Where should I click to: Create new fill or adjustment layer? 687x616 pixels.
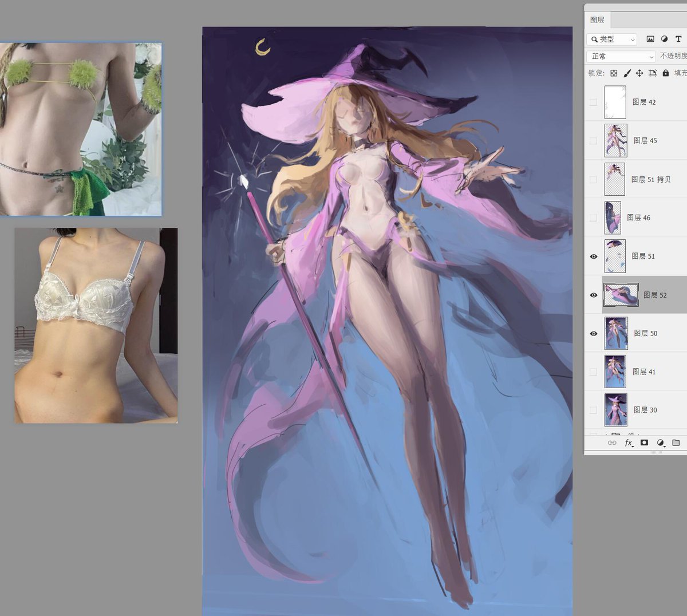[x=661, y=443]
